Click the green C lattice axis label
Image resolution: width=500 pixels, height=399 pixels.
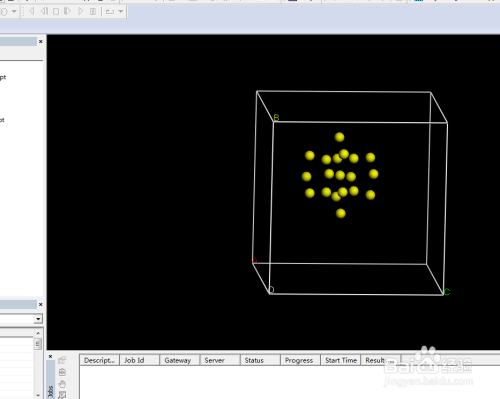pos(447,292)
